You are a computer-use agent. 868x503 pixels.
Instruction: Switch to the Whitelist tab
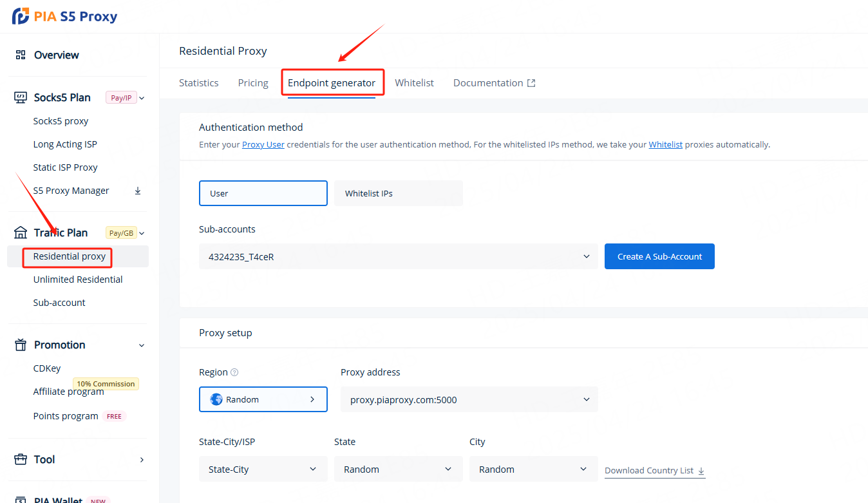415,83
